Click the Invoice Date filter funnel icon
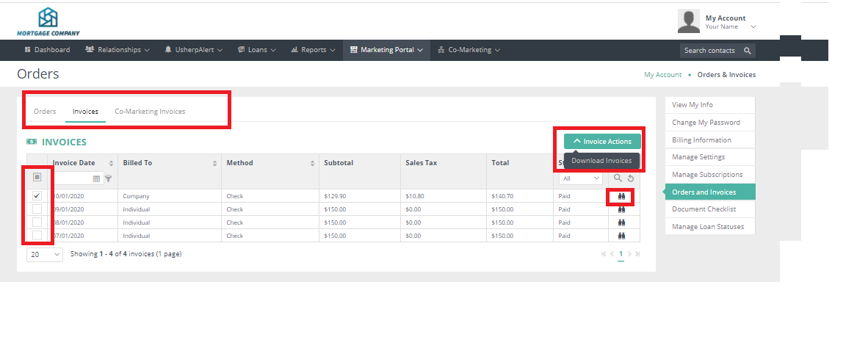Screen dimensions: 868x351 (108, 178)
